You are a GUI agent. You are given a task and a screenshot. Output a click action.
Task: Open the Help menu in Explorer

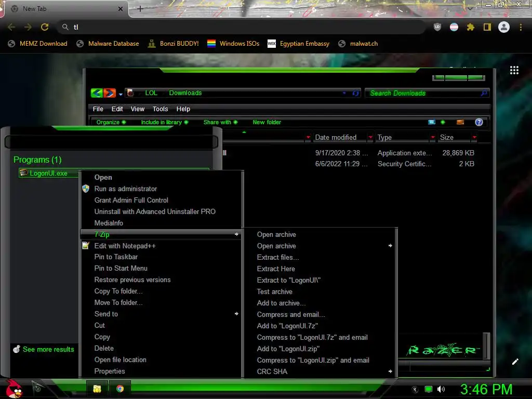pos(183,109)
